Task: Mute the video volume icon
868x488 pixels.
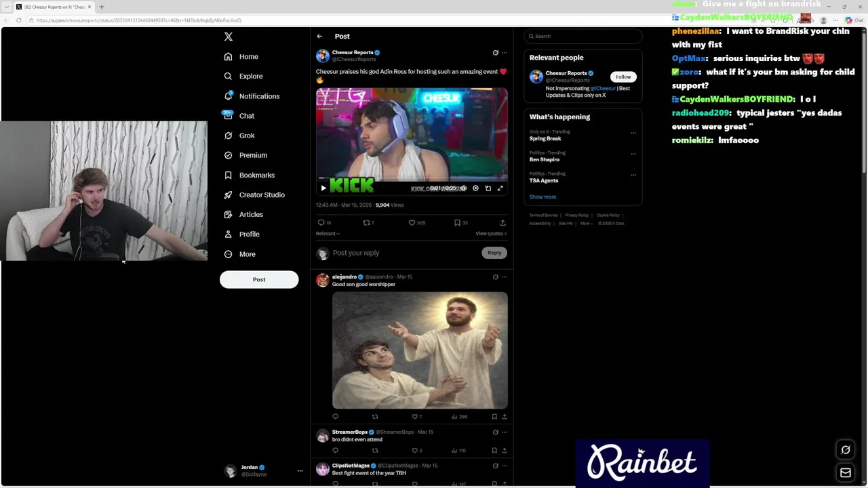Action: (463, 188)
